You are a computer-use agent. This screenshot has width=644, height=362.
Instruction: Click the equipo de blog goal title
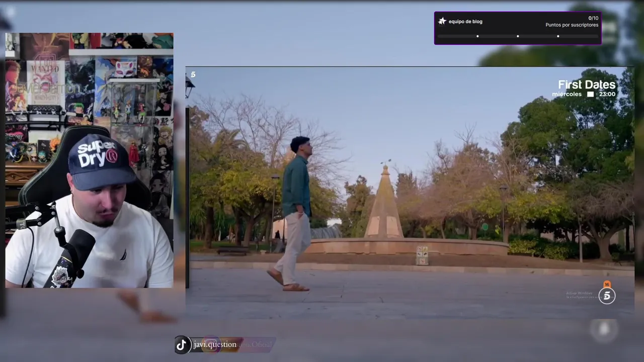coord(465,22)
